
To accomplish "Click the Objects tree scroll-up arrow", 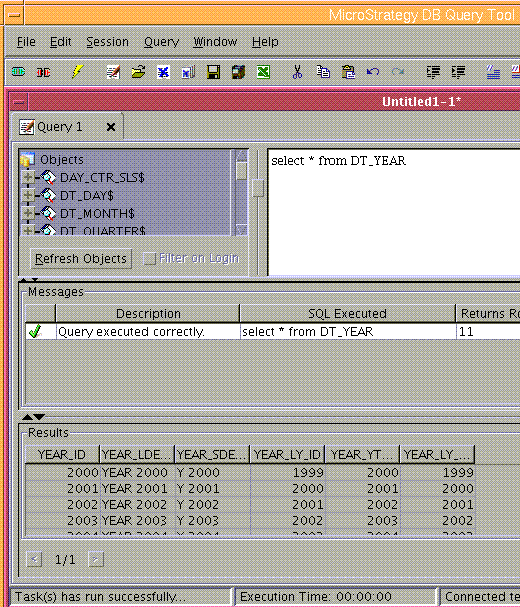I will click(x=241, y=156).
